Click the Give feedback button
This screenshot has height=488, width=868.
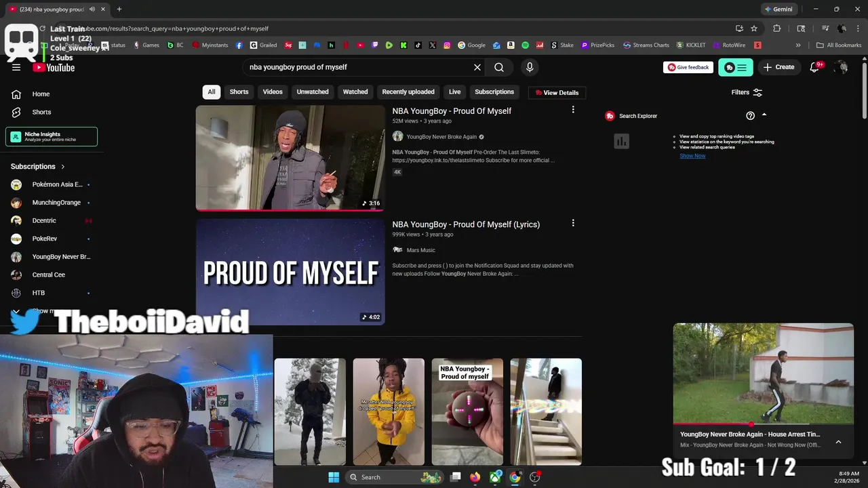(x=688, y=67)
